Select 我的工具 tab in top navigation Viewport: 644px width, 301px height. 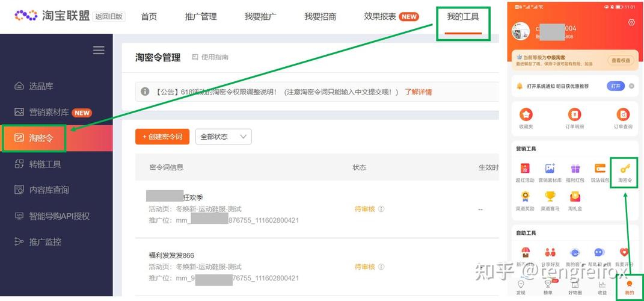coord(463,17)
